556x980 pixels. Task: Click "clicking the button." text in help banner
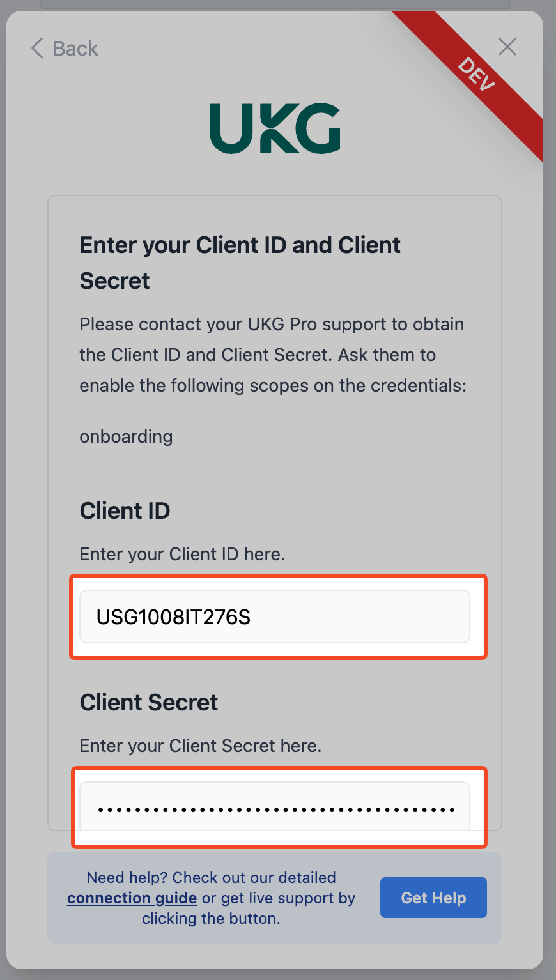pos(211,919)
